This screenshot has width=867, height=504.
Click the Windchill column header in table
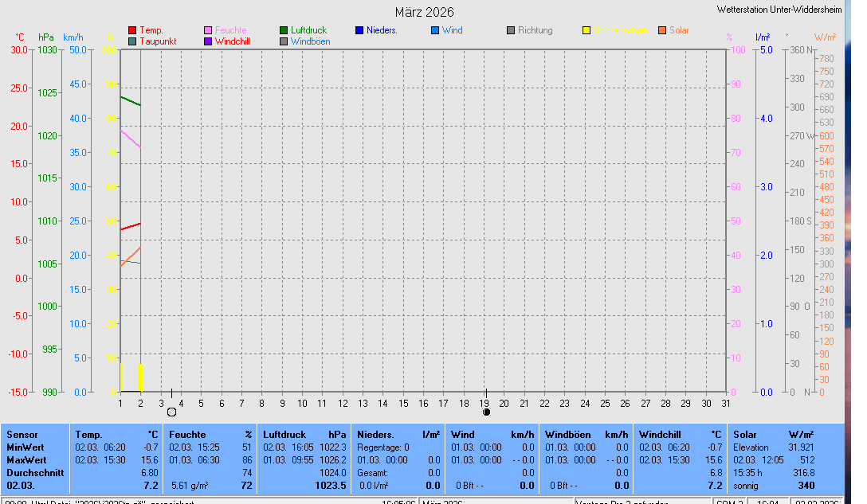coord(660,435)
